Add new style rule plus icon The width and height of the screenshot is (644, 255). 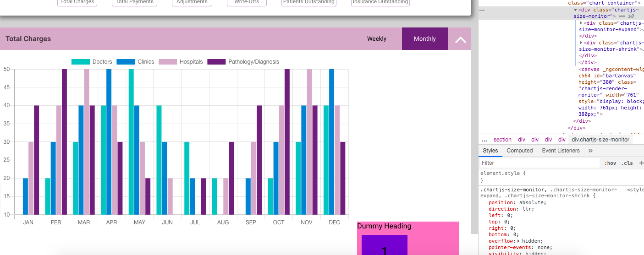point(641,163)
